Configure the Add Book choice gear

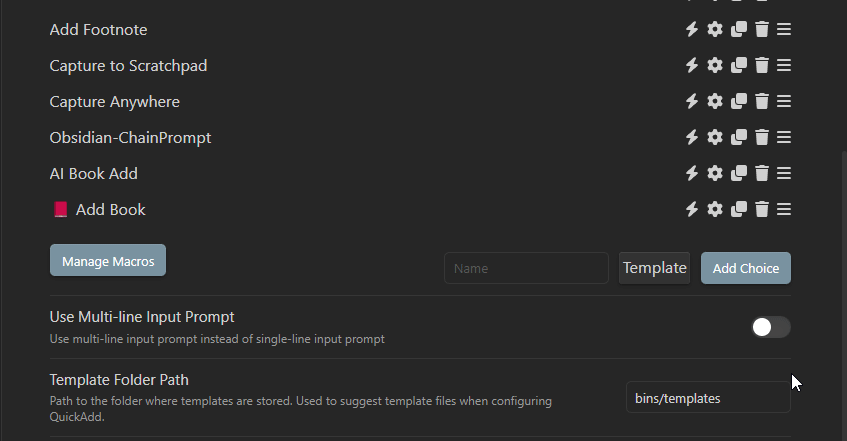(715, 209)
